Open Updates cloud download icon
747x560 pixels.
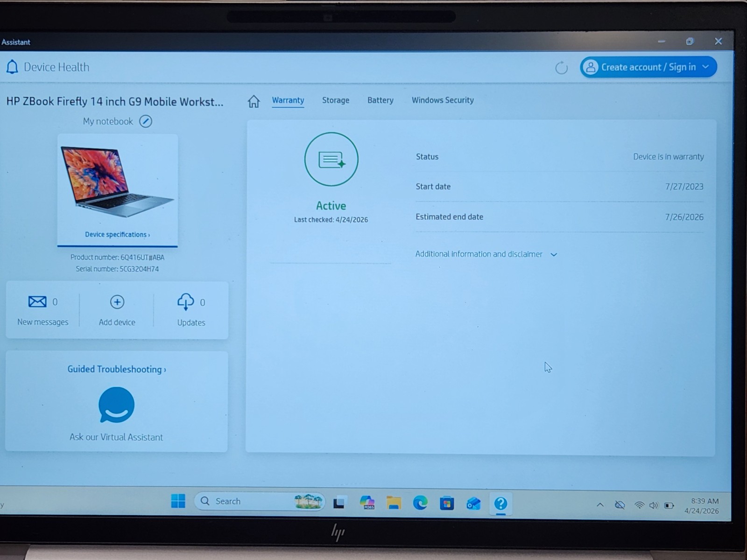coord(186,302)
